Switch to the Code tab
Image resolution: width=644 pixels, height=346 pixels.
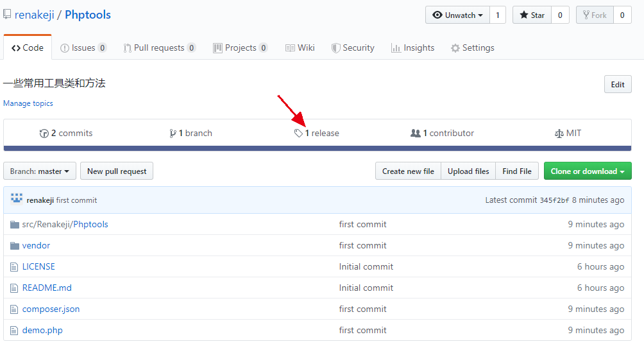coord(28,48)
